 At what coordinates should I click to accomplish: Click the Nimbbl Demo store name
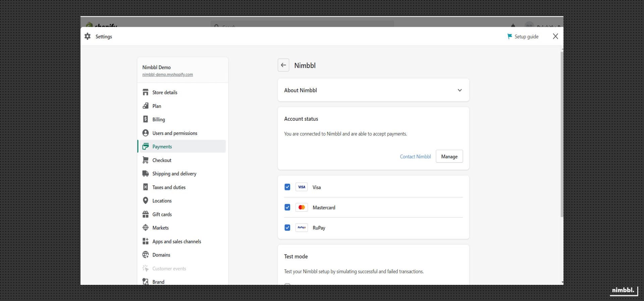pos(156,67)
